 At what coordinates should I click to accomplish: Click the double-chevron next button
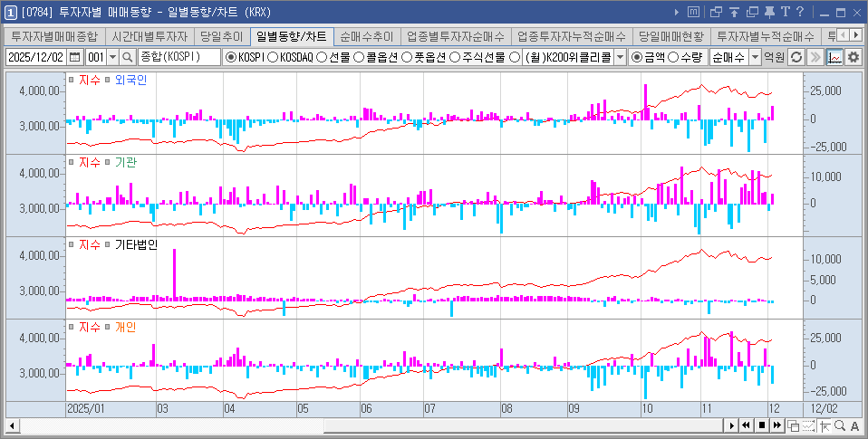[x=815, y=57]
